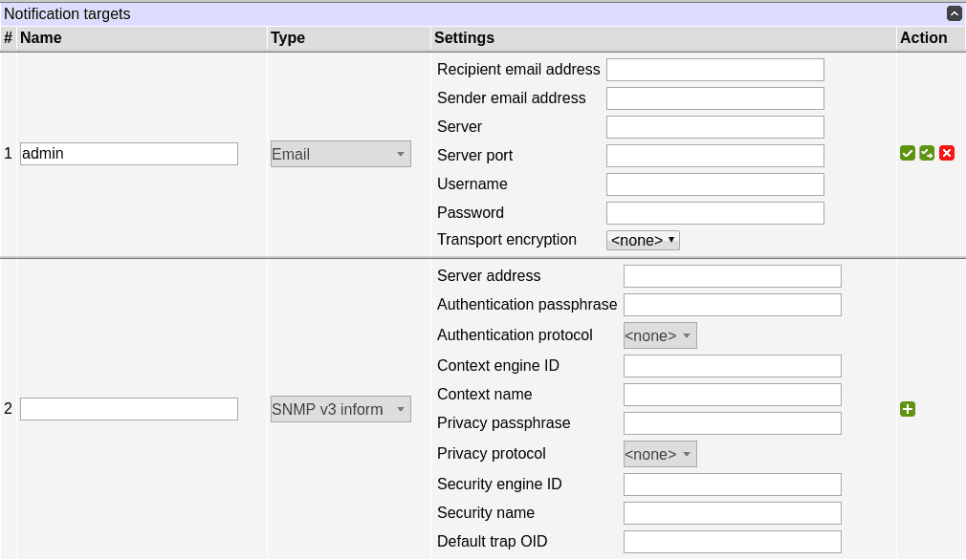Screen dimensions: 966x560
Task: Click the empty Name field in row 2
Action: coord(129,409)
